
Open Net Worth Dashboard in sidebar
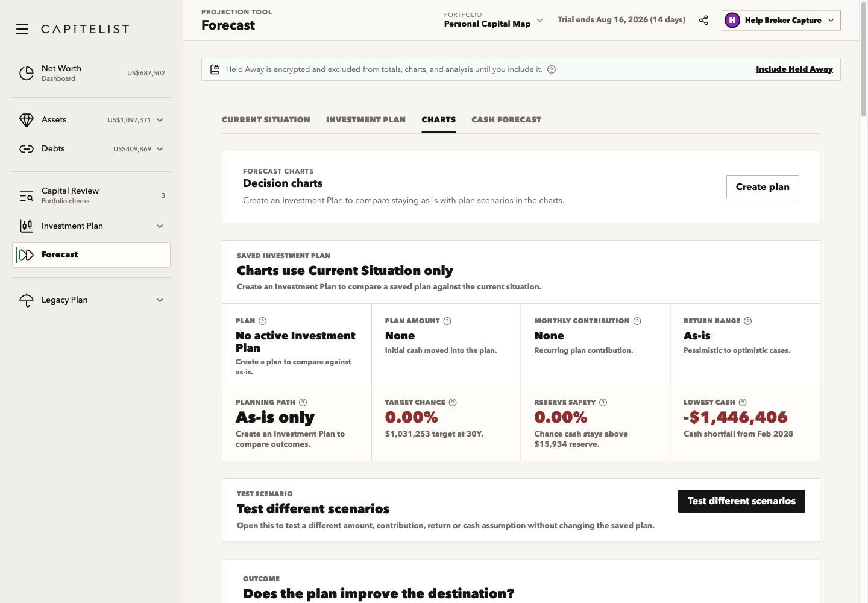click(x=91, y=73)
